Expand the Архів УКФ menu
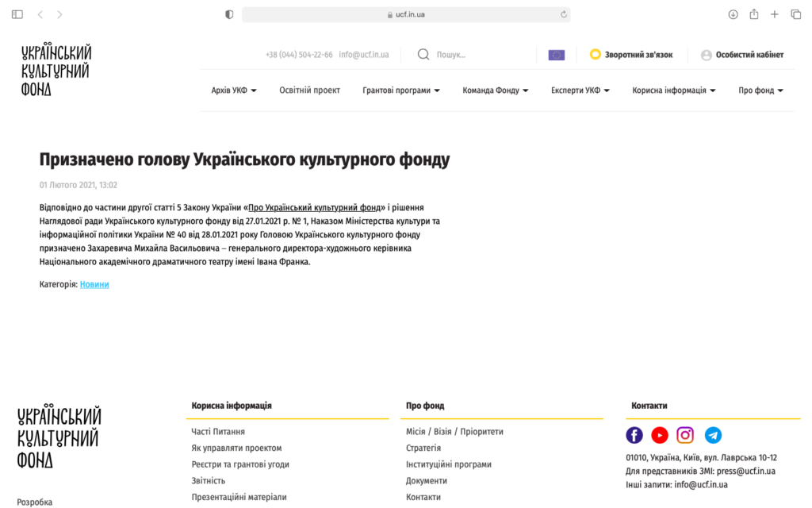 pyautogui.click(x=234, y=90)
